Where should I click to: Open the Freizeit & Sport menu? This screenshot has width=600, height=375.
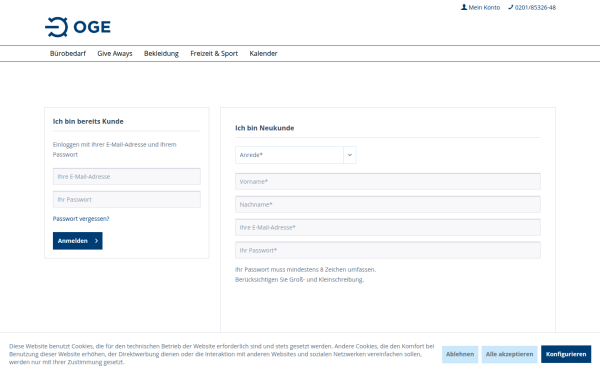click(x=214, y=54)
